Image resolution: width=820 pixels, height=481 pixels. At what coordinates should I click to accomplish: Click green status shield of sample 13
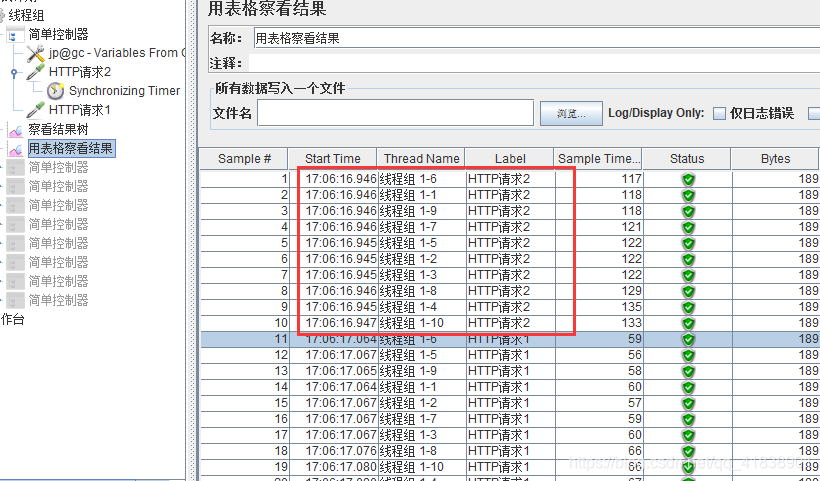click(x=688, y=371)
